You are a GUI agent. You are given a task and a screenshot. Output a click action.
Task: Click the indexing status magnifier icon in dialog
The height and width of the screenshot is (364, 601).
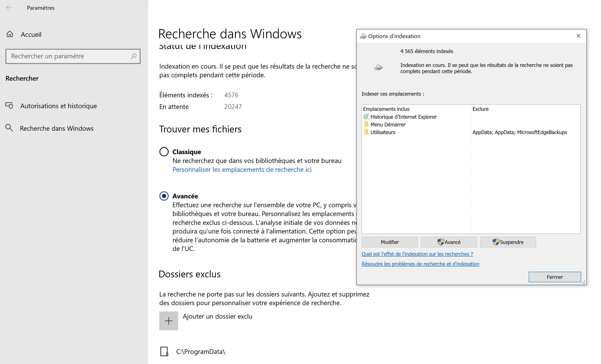point(378,67)
